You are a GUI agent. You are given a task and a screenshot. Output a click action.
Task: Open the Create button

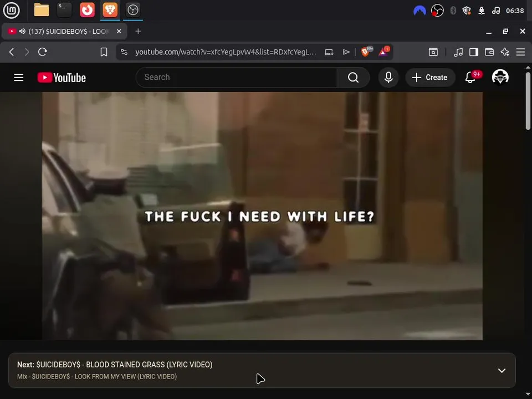tap(430, 78)
